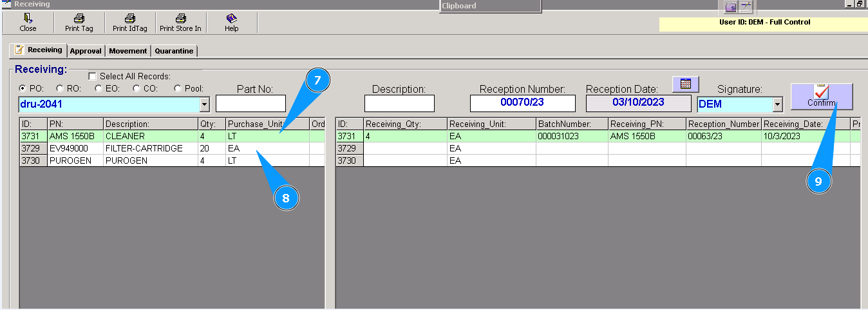Select the PO radio button

pos(23,88)
